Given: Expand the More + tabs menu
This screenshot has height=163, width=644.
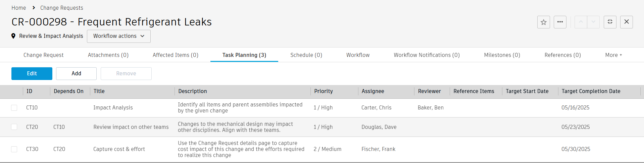Looking at the screenshot, I should pos(613,55).
